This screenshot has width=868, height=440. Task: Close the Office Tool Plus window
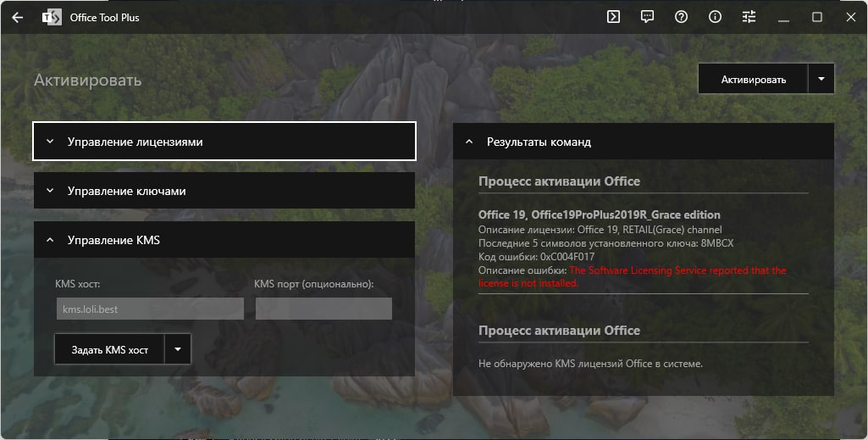point(851,17)
